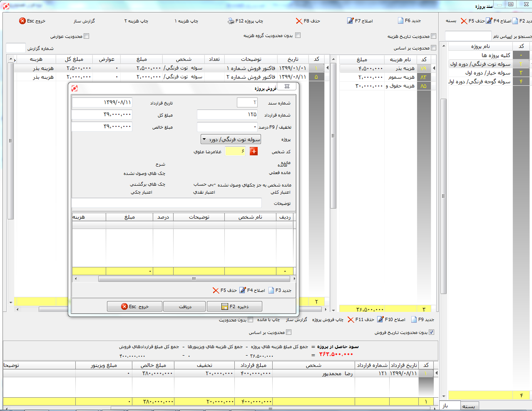Toggle محدودیت بر اساس checkbox in the expense filters
The height and width of the screenshot is (411, 532).
434,48
